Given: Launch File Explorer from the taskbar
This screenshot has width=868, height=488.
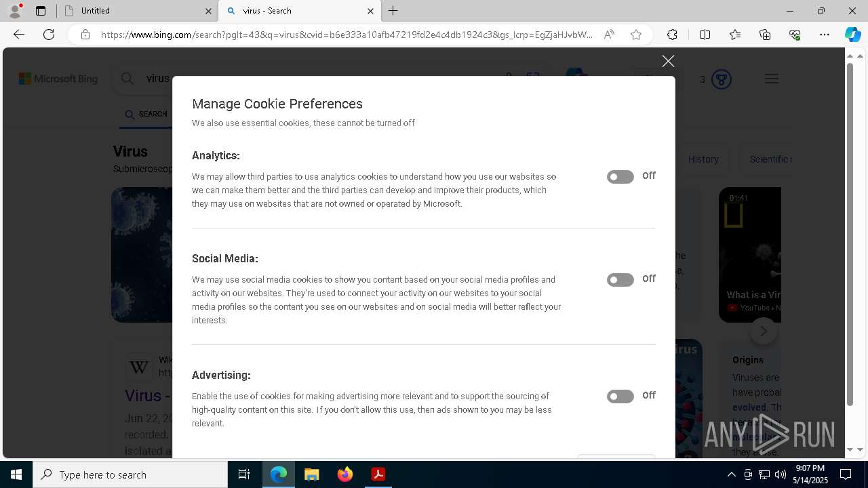Looking at the screenshot, I should point(311,474).
